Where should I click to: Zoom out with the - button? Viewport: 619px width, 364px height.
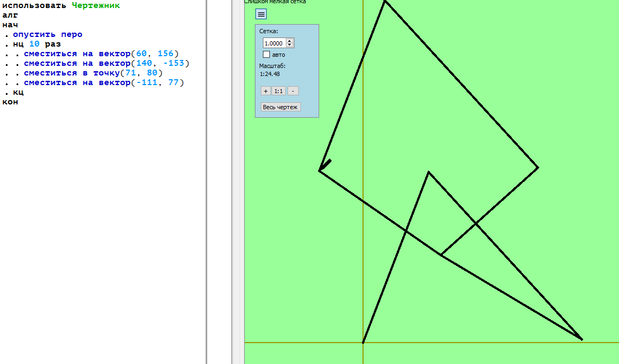tap(293, 91)
